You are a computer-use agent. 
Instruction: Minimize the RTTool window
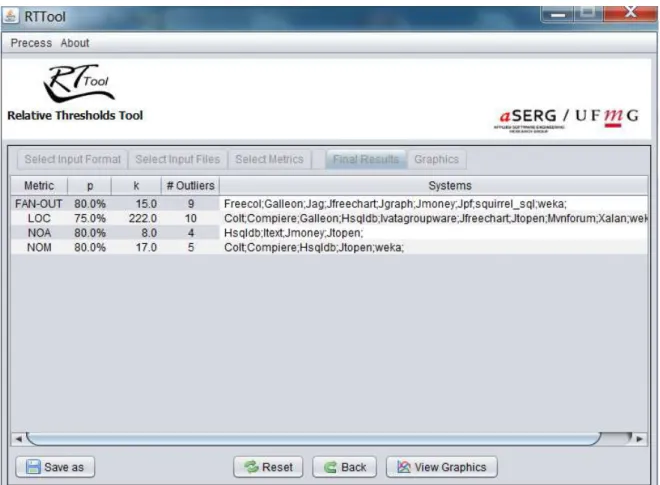[x=557, y=14]
